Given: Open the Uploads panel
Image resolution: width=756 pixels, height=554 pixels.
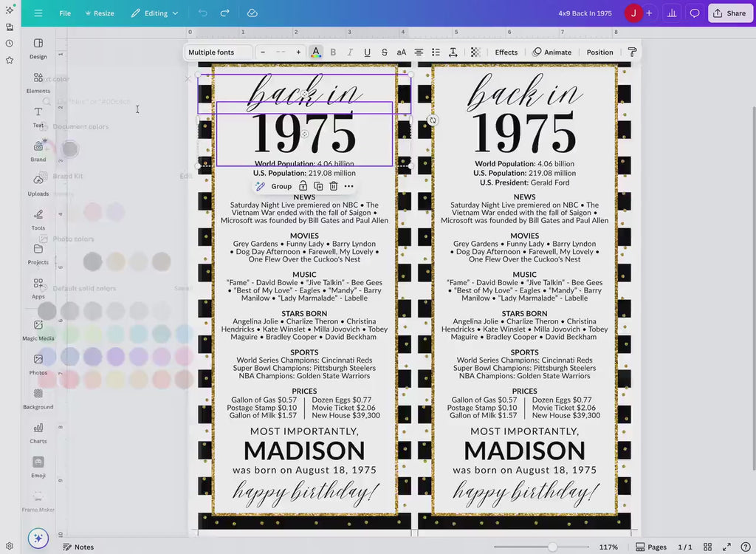Looking at the screenshot, I should [x=38, y=185].
